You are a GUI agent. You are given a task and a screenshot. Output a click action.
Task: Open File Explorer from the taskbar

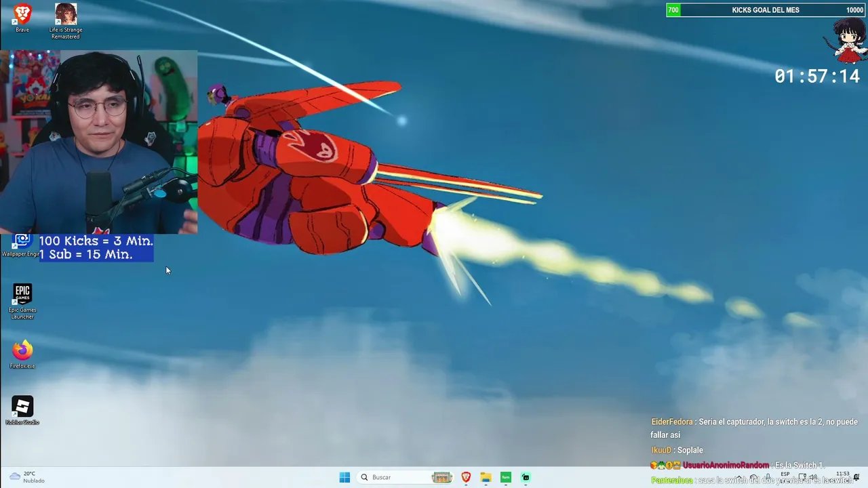pos(486,477)
